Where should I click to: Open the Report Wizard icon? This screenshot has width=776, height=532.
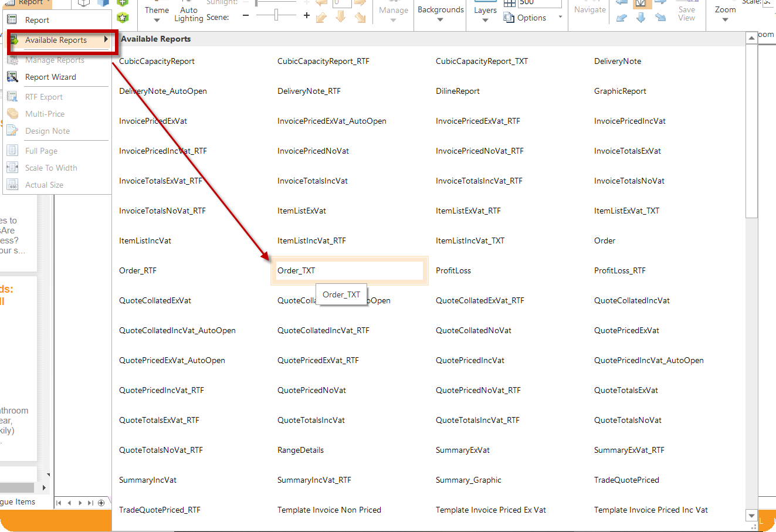point(12,77)
